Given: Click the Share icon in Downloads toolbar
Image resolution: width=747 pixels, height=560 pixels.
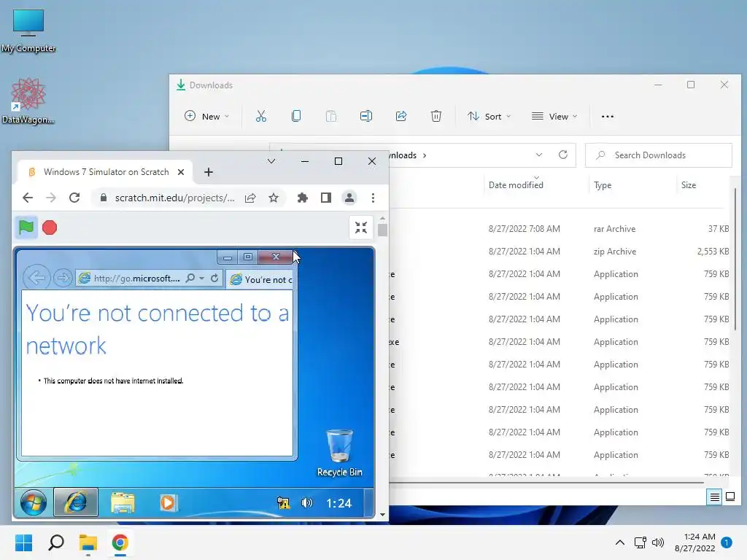Looking at the screenshot, I should pos(401,116).
